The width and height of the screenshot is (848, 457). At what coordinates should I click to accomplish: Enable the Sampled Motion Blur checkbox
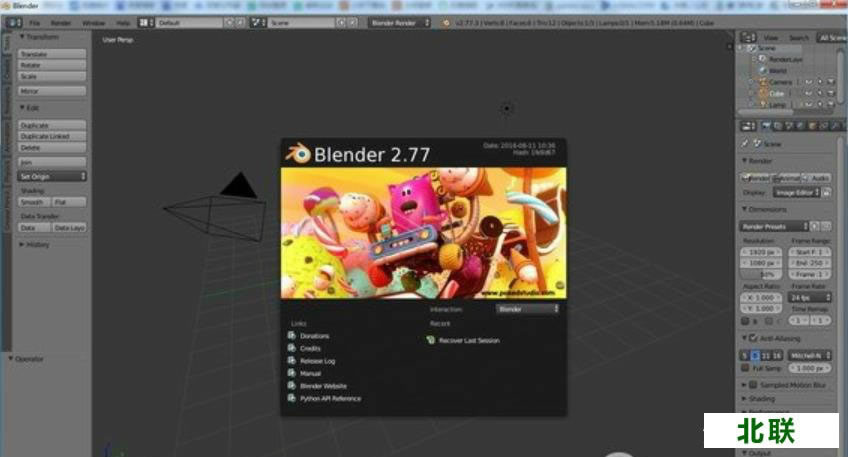tap(753, 385)
